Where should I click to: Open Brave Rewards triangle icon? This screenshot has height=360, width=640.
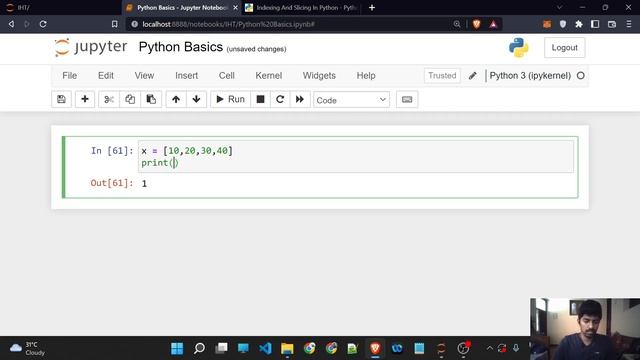coord(493,24)
